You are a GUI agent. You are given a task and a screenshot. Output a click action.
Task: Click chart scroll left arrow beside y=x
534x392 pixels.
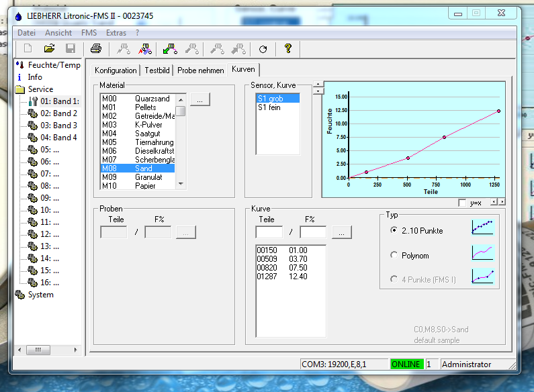click(494, 202)
